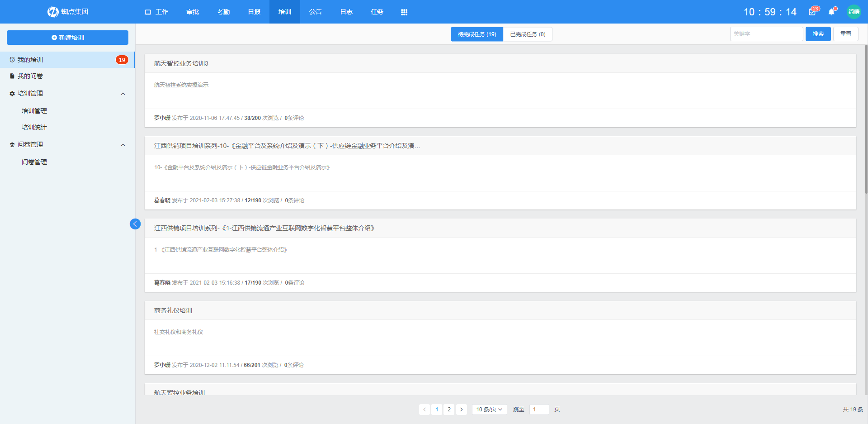Screen dimensions: 868x424
Task: Collapse the 培训管理 sidebar section
Action: (x=123, y=94)
